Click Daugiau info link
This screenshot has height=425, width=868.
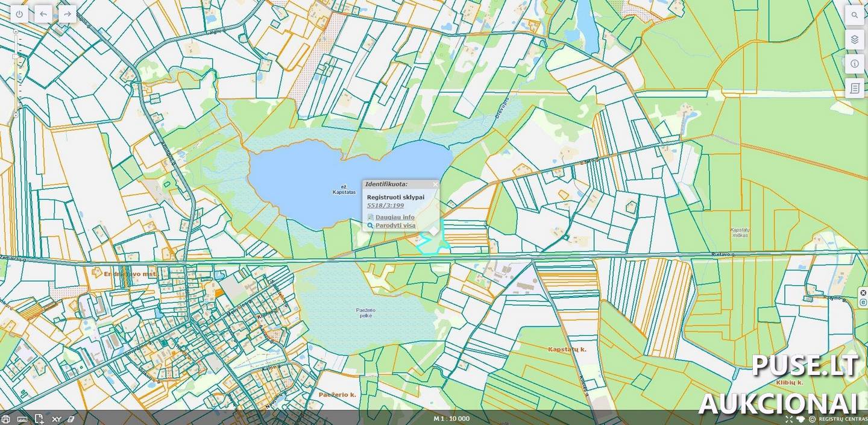(x=395, y=217)
